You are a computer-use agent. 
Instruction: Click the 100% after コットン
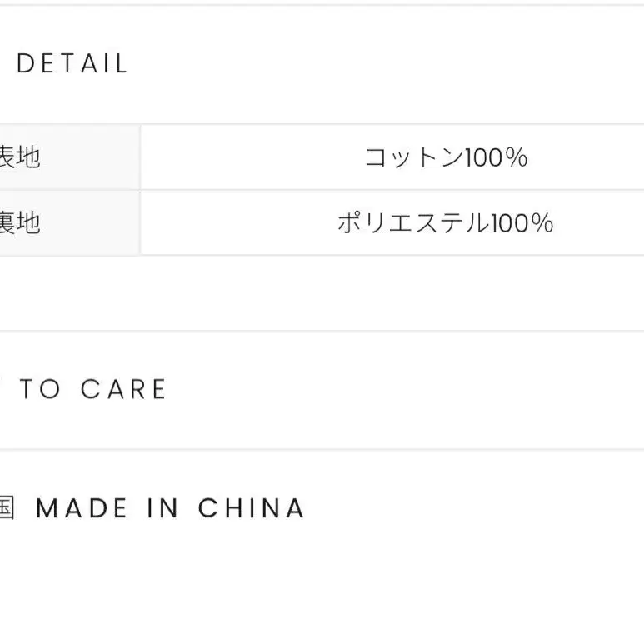point(496,157)
